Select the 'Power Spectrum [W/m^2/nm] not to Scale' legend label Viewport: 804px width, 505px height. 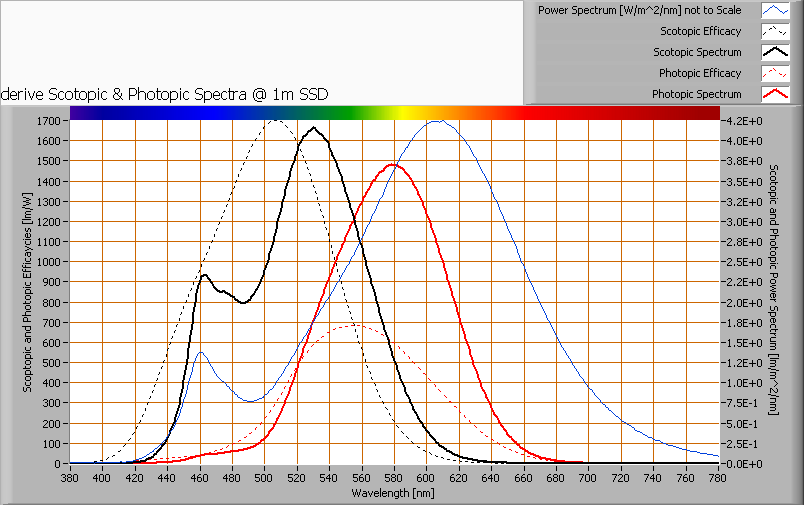click(x=639, y=10)
